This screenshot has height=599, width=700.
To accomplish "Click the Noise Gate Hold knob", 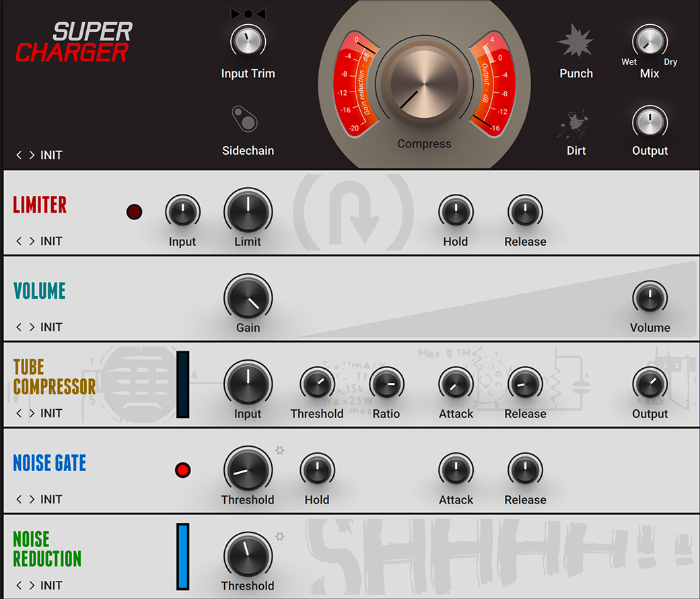I will click(x=318, y=470).
